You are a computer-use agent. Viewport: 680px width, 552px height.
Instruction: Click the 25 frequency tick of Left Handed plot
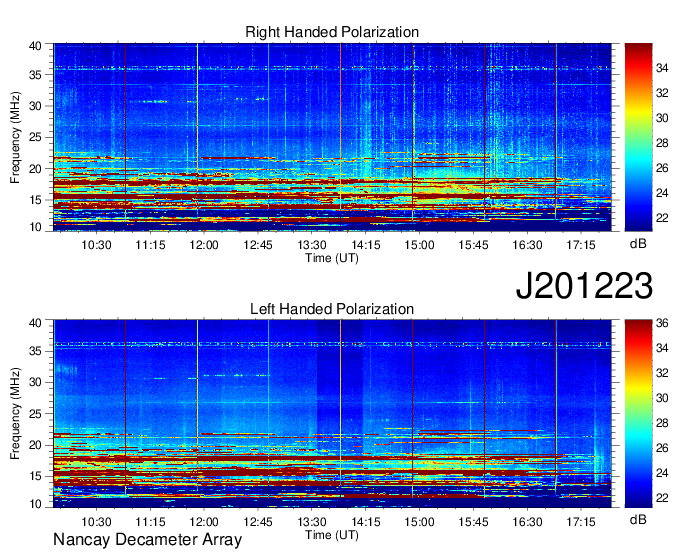(x=36, y=414)
